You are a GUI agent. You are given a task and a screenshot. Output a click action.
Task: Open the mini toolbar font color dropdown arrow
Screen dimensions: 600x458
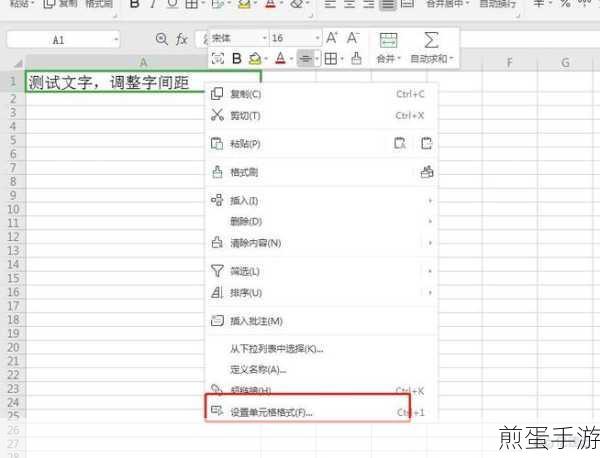[x=291, y=59]
